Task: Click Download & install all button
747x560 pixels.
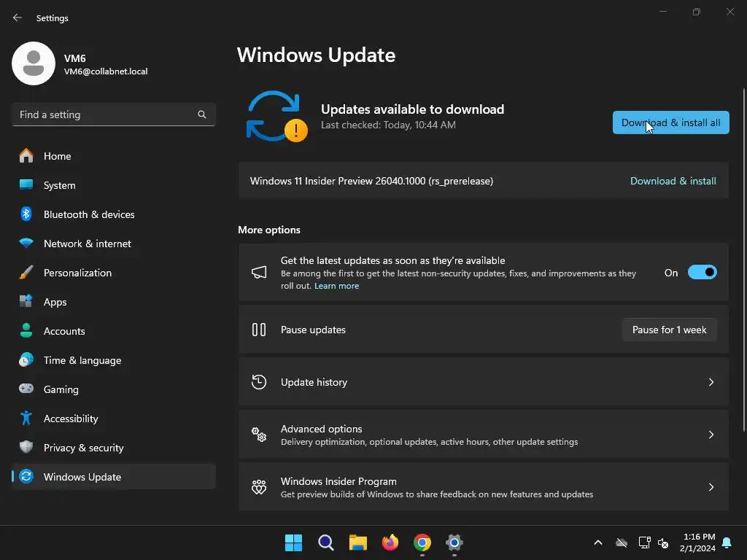Action: [x=671, y=122]
